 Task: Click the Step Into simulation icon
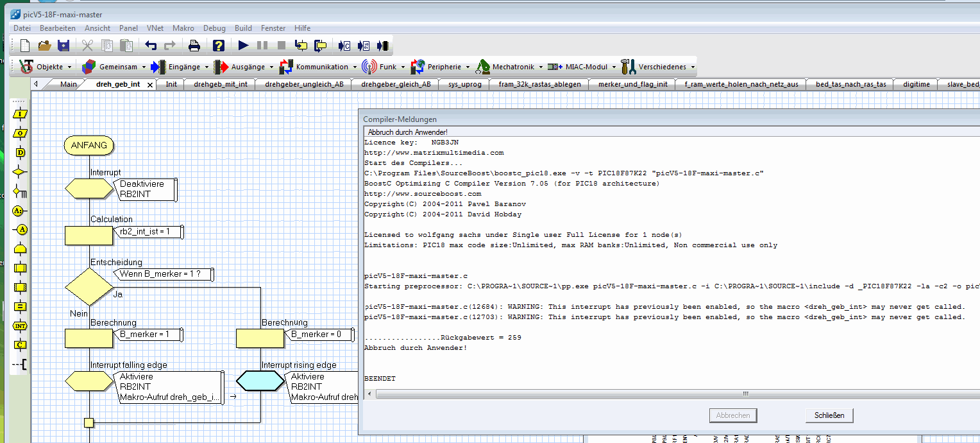(301, 46)
